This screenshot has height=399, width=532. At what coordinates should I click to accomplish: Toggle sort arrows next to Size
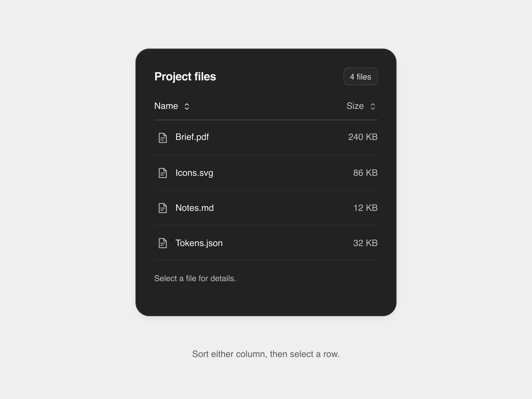point(373,106)
